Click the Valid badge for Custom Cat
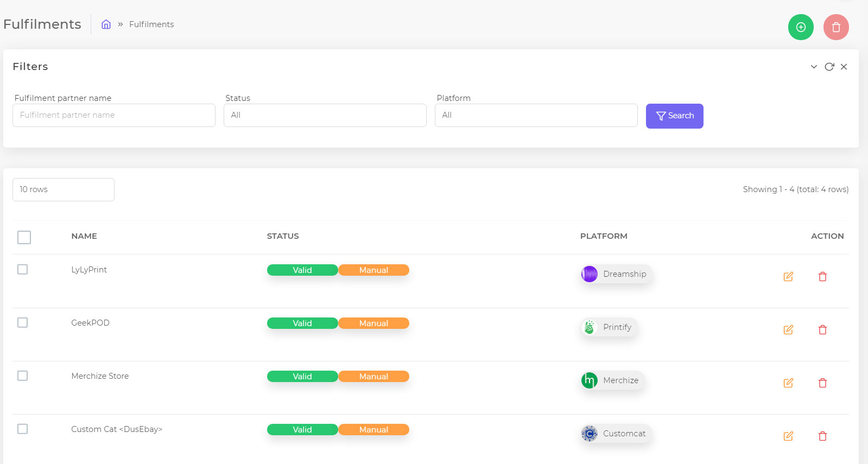This screenshot has width=868, height=464. (x=302, y=430)
